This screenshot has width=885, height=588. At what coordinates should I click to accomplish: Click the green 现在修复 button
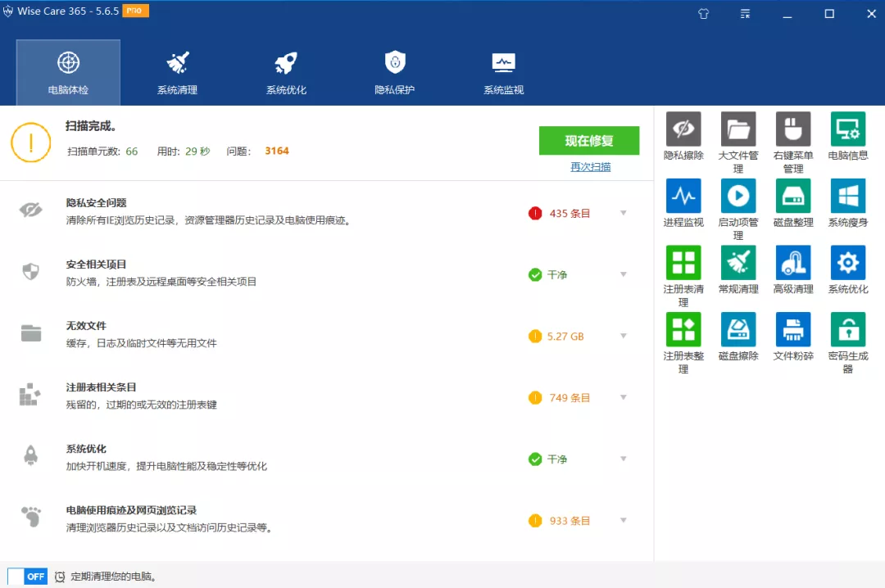click(x=589, y=141)
